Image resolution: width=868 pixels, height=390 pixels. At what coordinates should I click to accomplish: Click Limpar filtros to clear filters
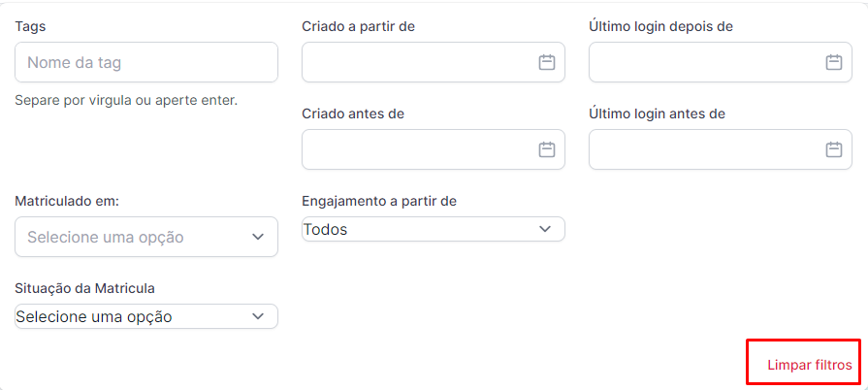[x=809, y=366]
